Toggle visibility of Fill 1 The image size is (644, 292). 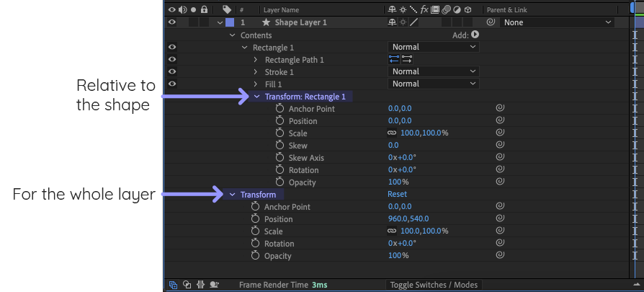171,84
